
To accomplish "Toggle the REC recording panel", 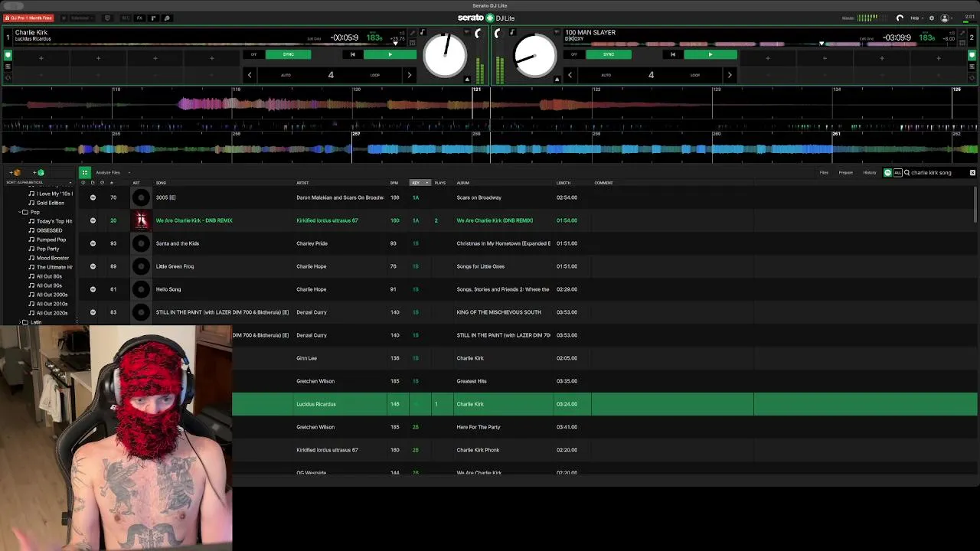I will tap(126, 18).
